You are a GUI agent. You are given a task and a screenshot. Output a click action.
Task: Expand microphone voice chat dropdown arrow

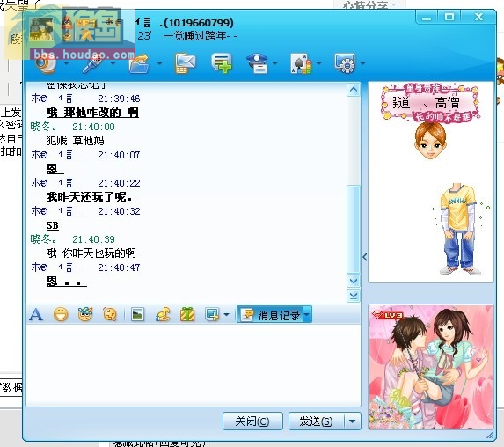pos(113,63)
